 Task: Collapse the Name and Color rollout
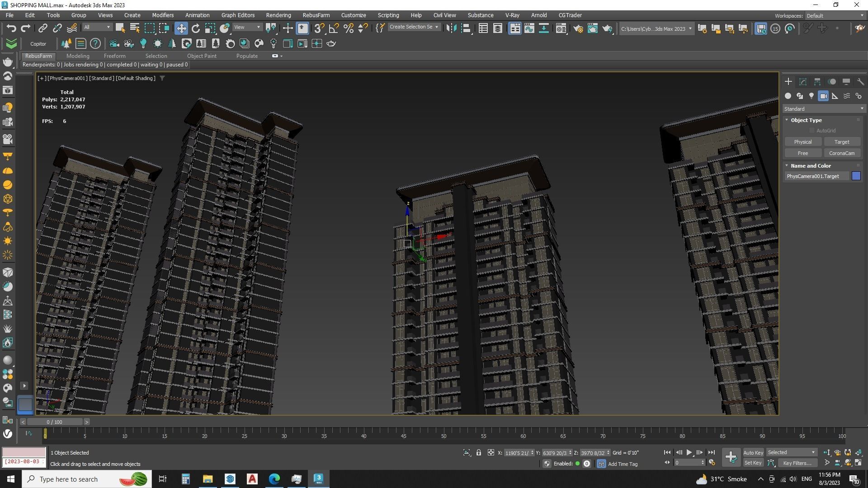(811, 166)
